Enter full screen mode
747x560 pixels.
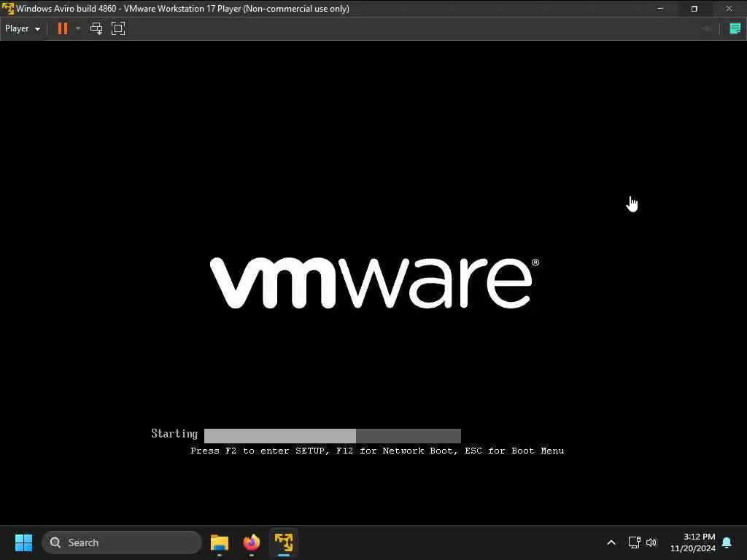(x=118, y=28)
